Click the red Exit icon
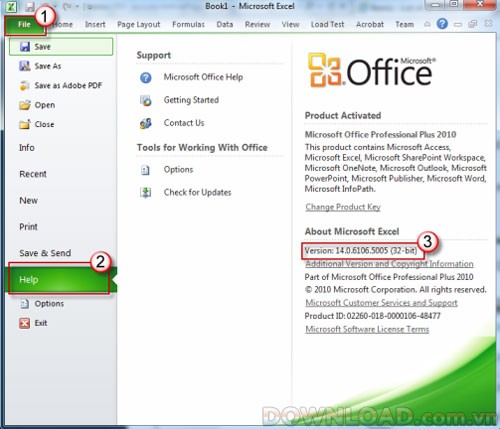500x429 pixels. pyautogui.click(x=25, y=323)
